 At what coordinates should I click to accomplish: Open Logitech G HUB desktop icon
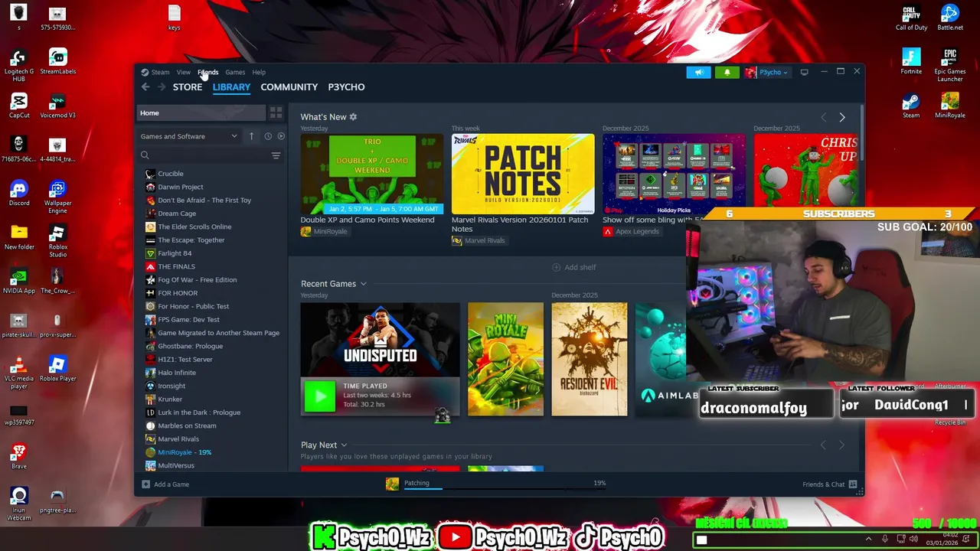pyautogui.click(x=19, y=65)
